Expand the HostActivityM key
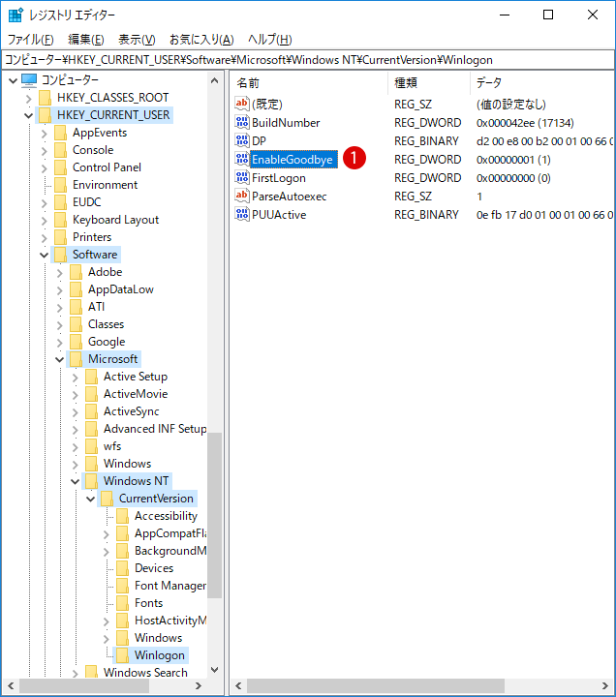616x697 pixels. coord(107,621)
